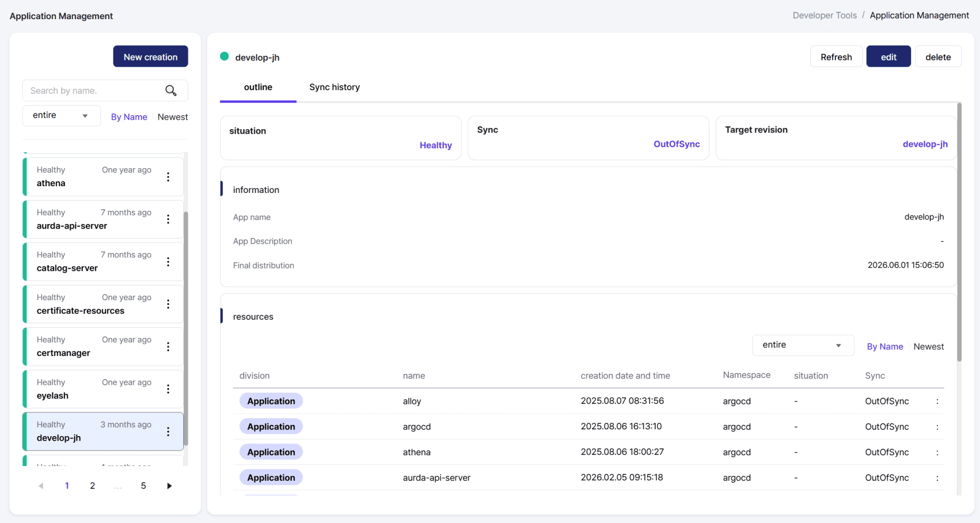
Task: Open the certificate-resources item's three-dot menu
Action: click(168, 304)
